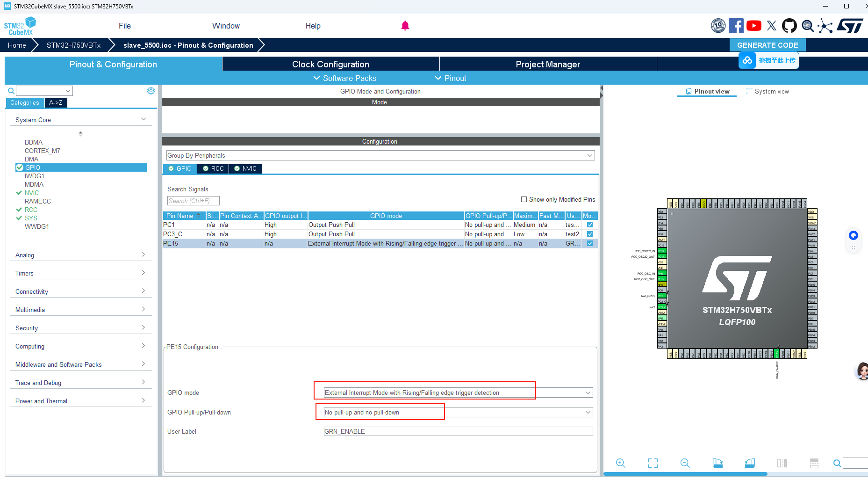
Task: Open the categories settings gear icon
Action: 151,91
